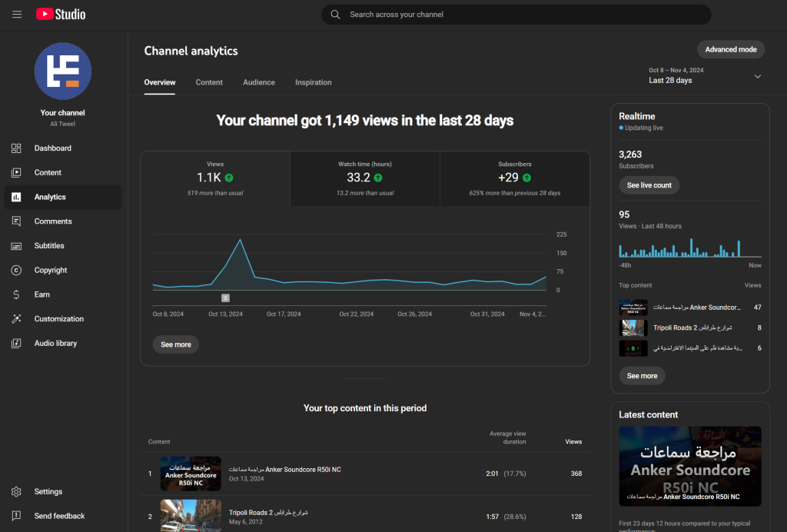Open Settings from the sidebar
The width and height of the screenshot is (787, 532).
click(63, 491)
